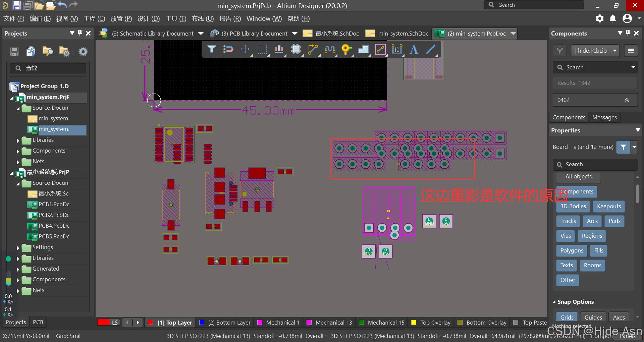
Task: Click the Other objects filter button
Action: [568, 280]
